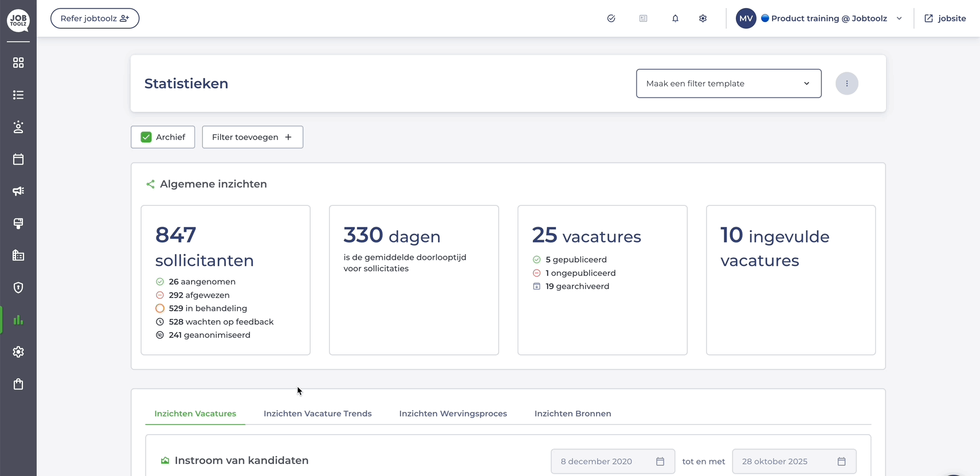The height and width of the screenshot is (476, 980).
Task: Click the Refer jobtoolz button
Action: tap(95, 18)
